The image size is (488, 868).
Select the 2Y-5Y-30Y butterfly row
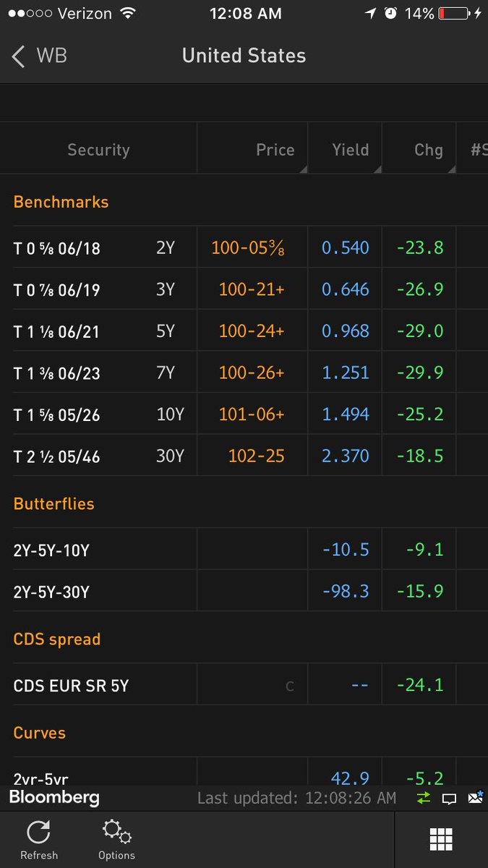pos(244,591)
